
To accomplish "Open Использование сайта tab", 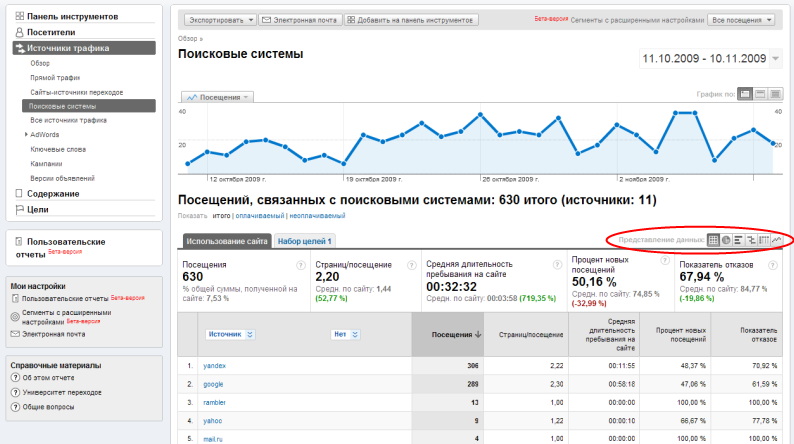I will [x=227, y=241].
